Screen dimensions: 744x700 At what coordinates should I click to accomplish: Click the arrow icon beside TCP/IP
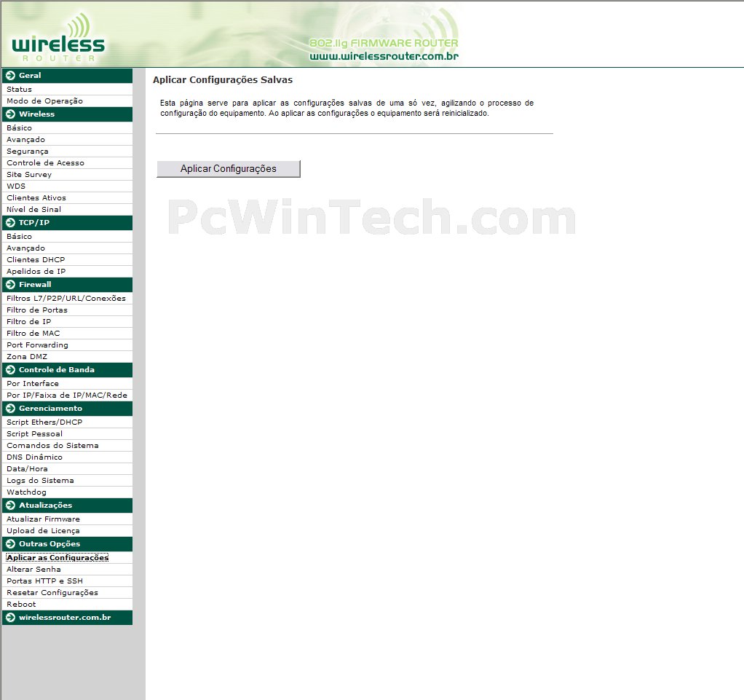[x=10, y=223]
